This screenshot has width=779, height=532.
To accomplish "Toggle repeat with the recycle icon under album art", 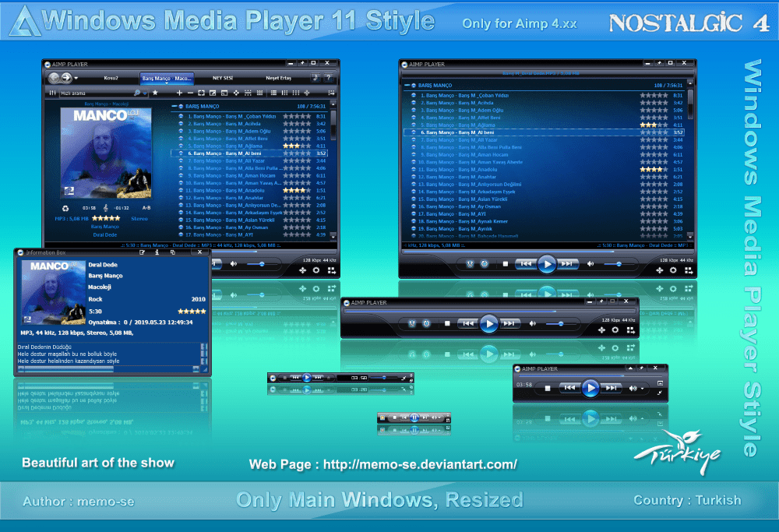I will (65, 209).
